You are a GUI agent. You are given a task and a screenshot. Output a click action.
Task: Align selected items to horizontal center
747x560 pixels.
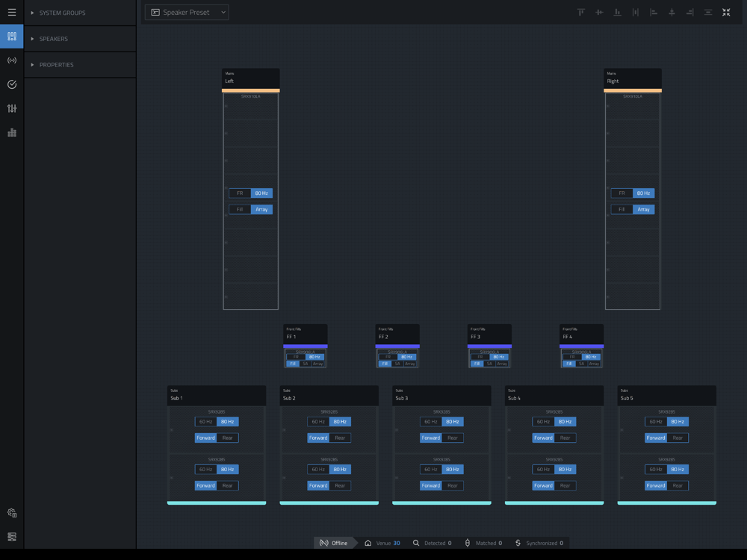[x=672, y=13]
